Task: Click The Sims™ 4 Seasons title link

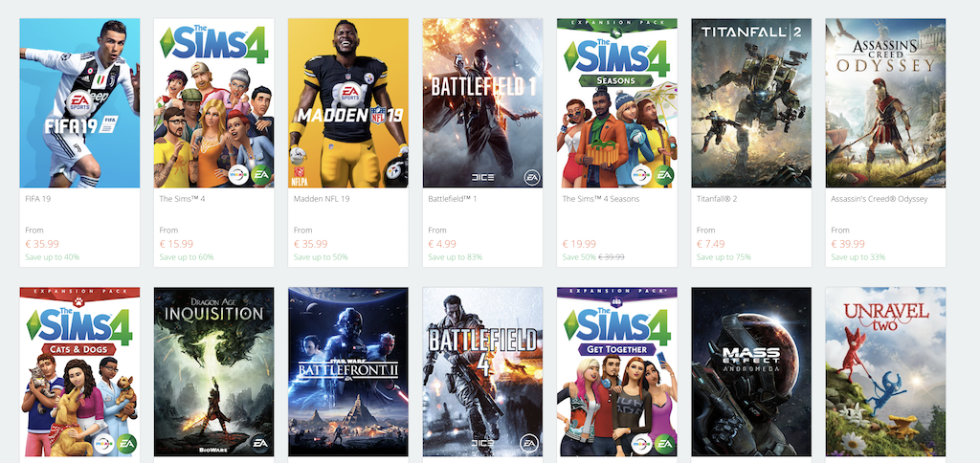Action: 601,199
